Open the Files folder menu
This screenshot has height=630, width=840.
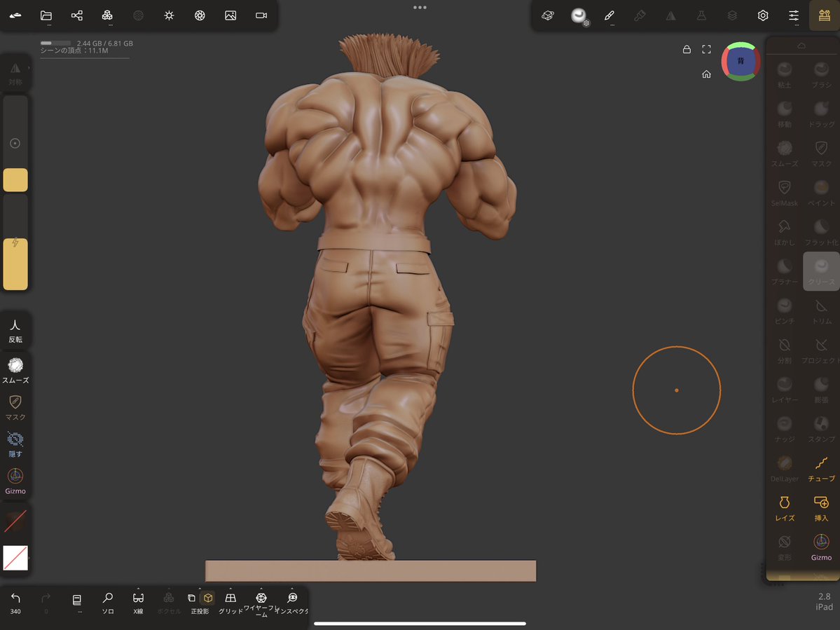click(x=46, y=15)
